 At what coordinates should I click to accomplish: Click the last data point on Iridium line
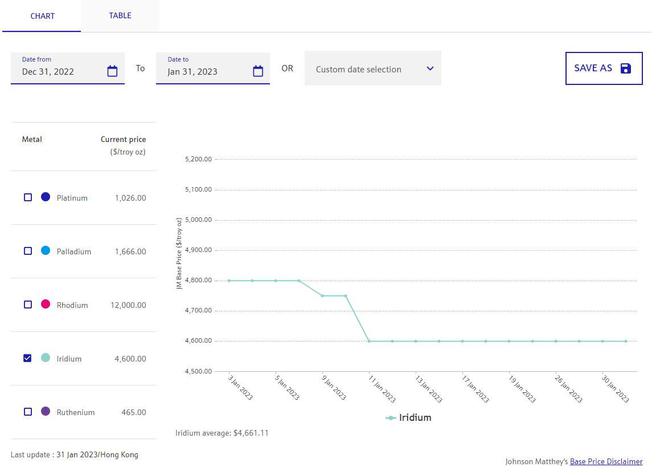[626, 341]
